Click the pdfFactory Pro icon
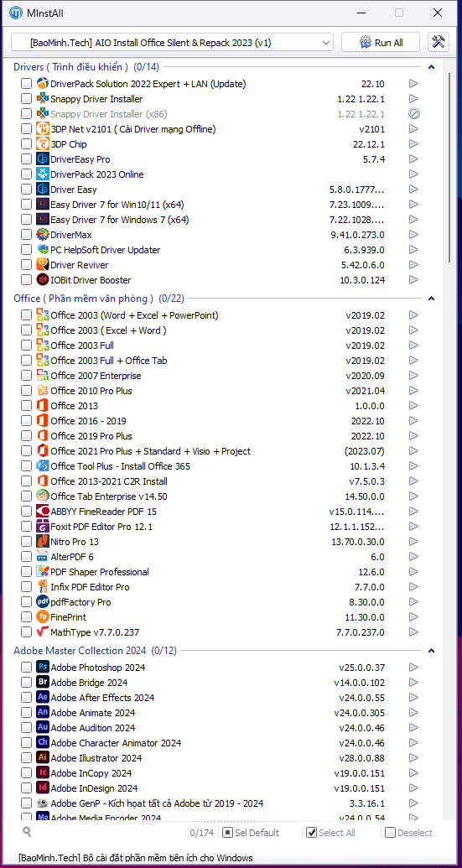The width and height of the screenshot is (462, 868). tap(43, 602)
